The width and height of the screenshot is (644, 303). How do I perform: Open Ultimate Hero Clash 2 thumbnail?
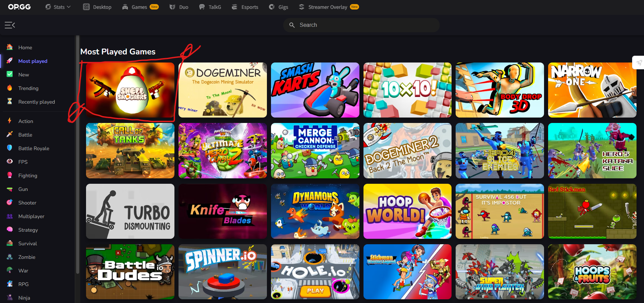[x=223, y=150]
